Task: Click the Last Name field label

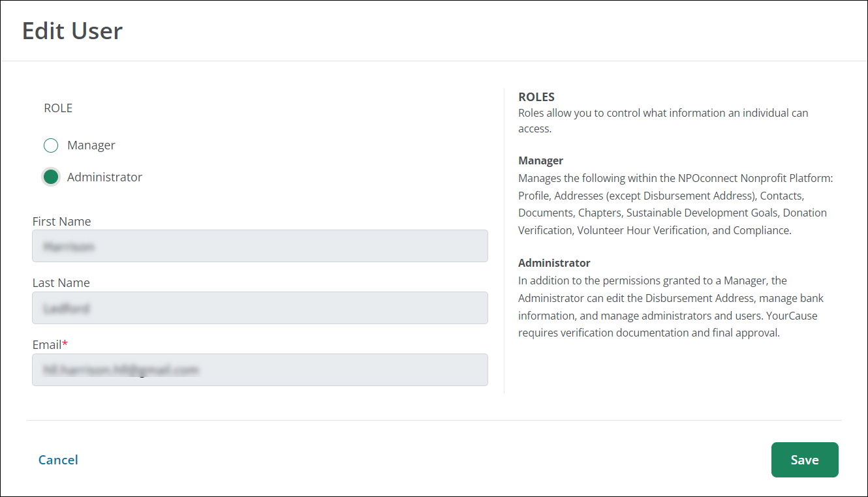Action: tap(61, 283)
